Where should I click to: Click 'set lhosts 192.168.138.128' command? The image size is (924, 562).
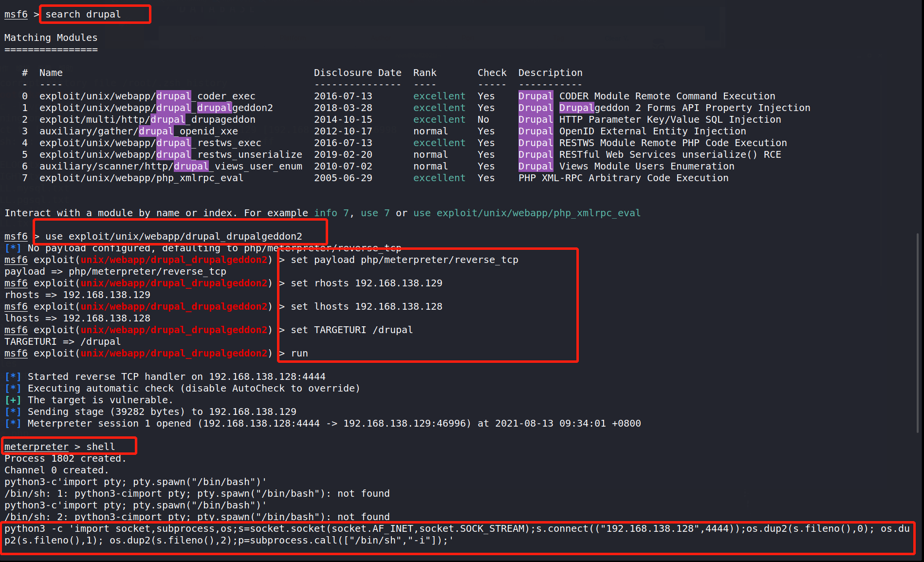point(366,306)
